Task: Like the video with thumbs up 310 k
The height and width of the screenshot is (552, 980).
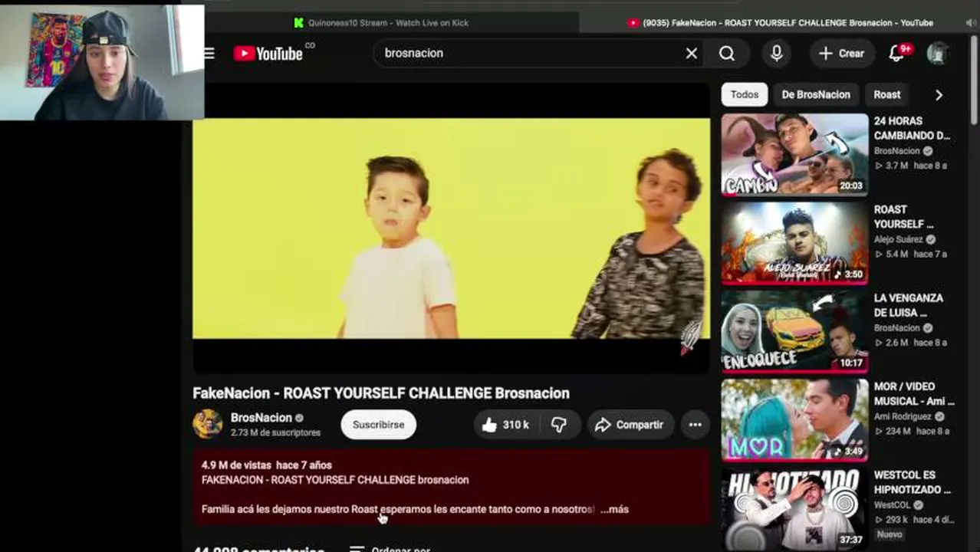Action: 506,425
